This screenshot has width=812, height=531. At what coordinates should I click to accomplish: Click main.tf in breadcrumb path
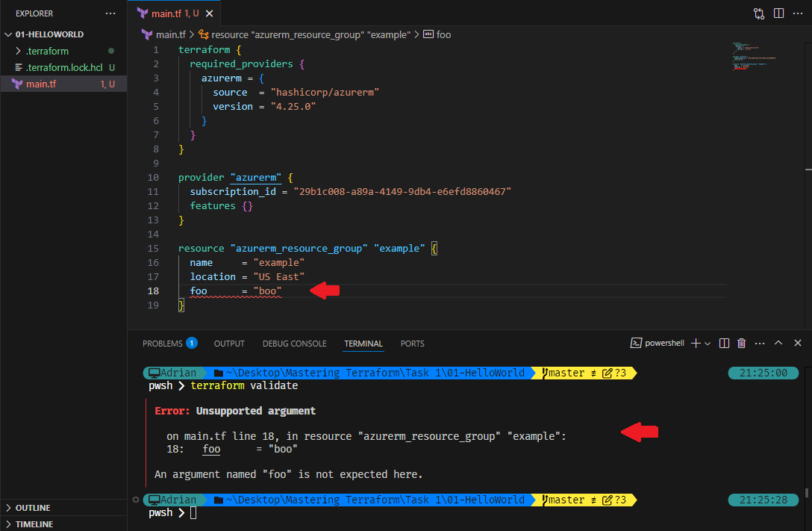point(170,34)
